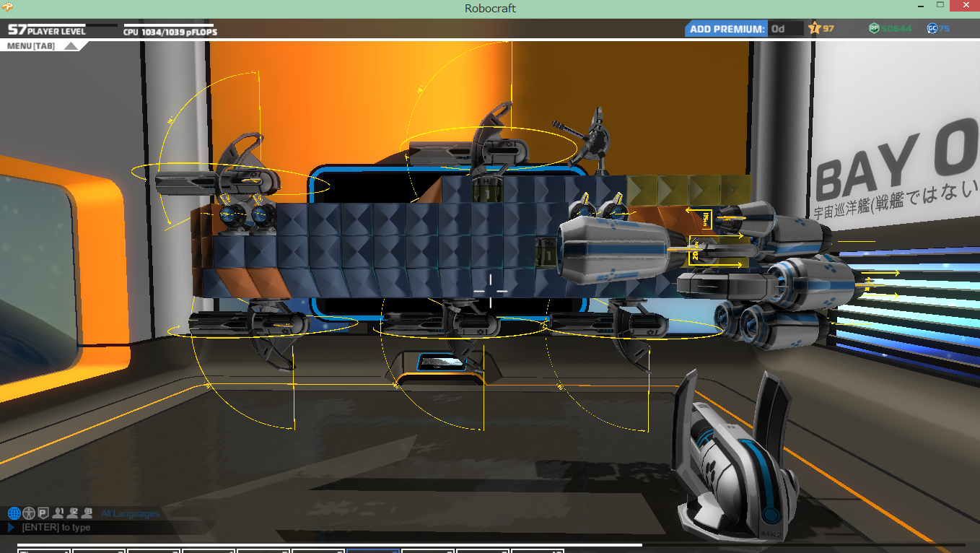The height and width of the screenshot is (553, 980).
Task: Click the CPU 1034/1039 pFLOPS readout
Action: [x=170, y=32]
